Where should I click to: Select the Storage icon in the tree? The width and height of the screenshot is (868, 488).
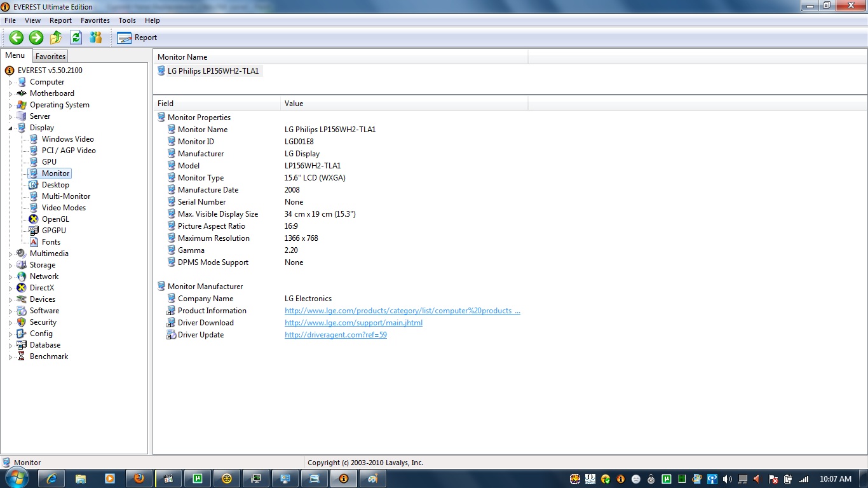(22, 265)
